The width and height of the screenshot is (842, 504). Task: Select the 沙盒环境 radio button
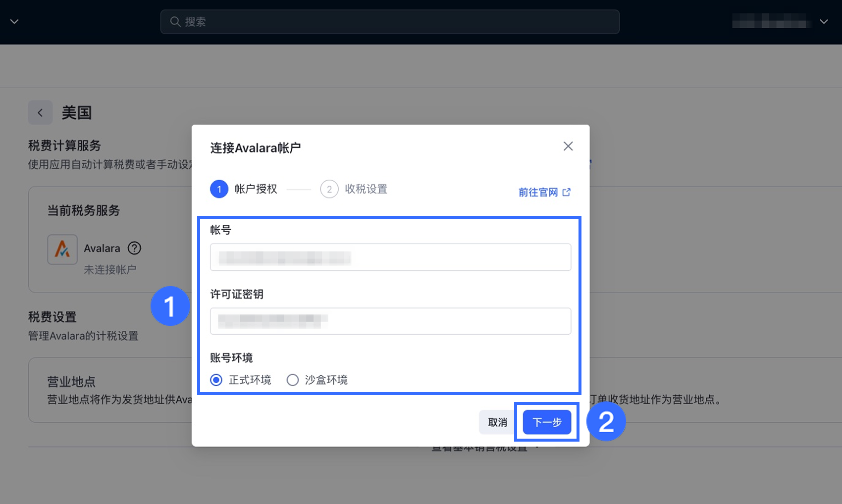[x=293, y=380]
